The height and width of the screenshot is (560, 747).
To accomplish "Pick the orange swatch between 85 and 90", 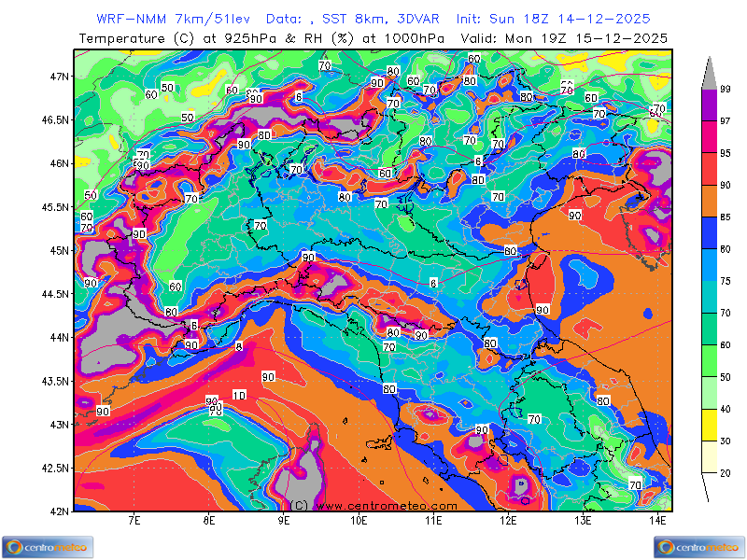I will (710, 202).
